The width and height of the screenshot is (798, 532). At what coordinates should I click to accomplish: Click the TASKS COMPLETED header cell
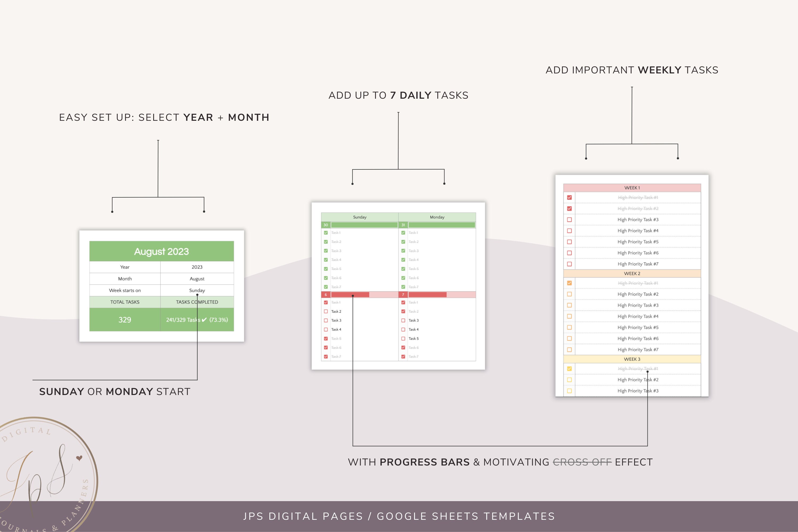197,302
